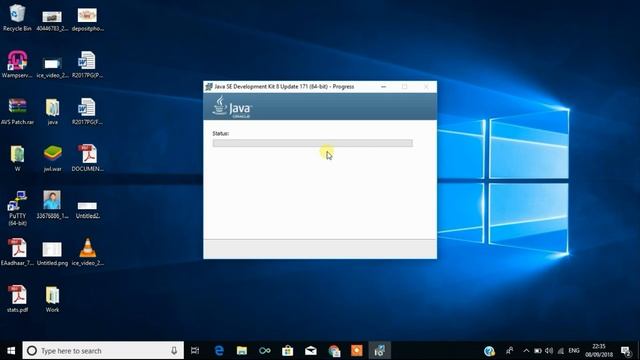Screen dimensions: 640x360
Task: Select the Java installer taskbar button
Action: (x=380, y=351)
